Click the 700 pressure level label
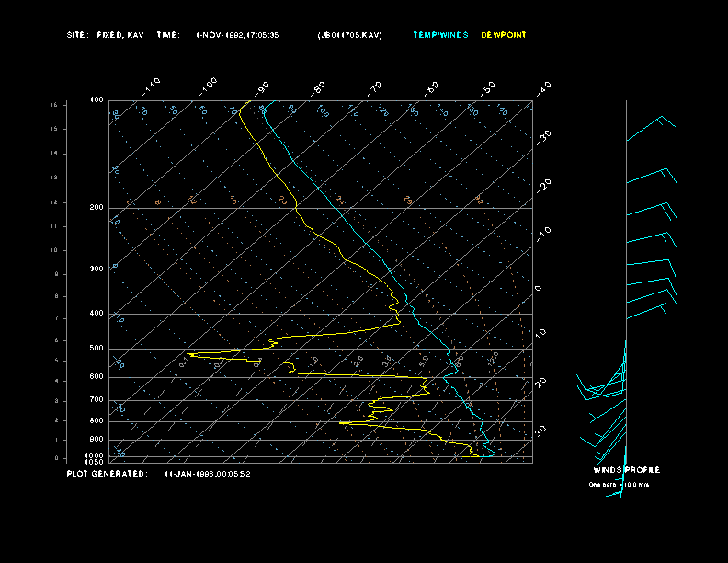This screenshot has height=563, width=728. [97, 399]
